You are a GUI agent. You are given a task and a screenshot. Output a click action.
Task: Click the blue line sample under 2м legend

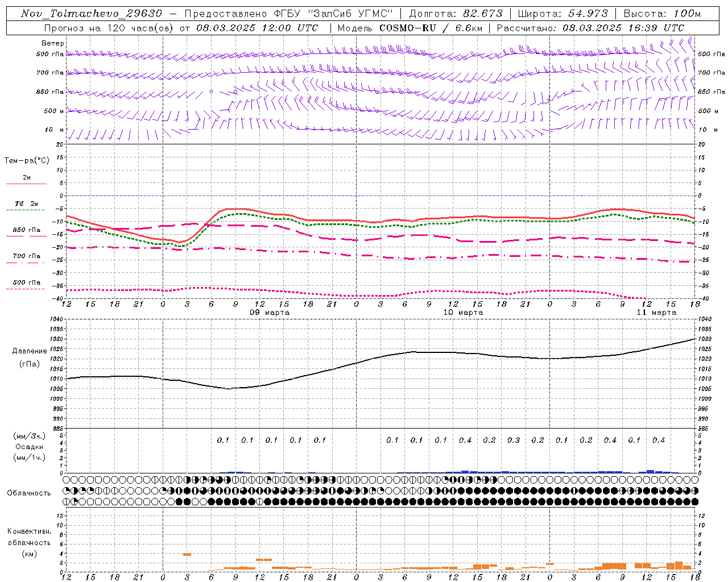pos(26,184)
